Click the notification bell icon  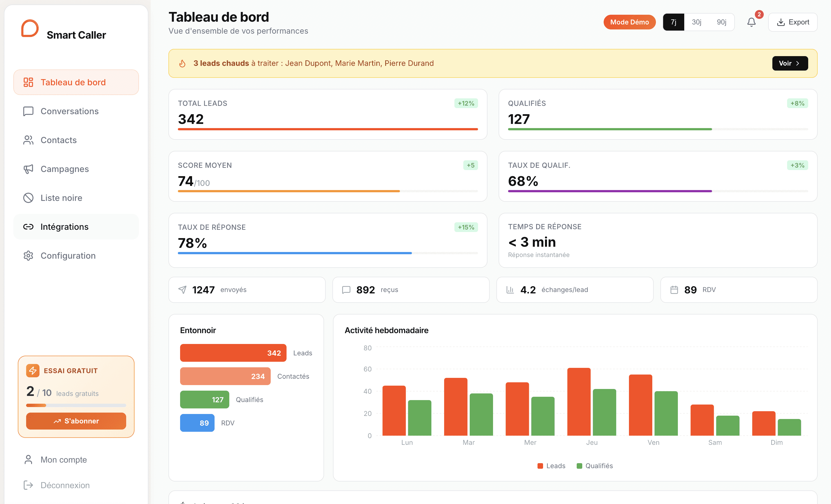751,22
